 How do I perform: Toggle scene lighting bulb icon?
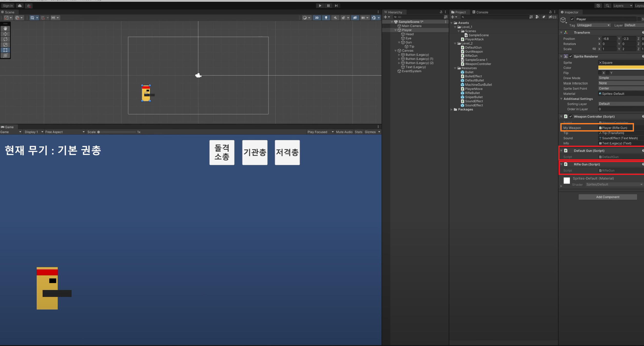(x=326, y=18)
